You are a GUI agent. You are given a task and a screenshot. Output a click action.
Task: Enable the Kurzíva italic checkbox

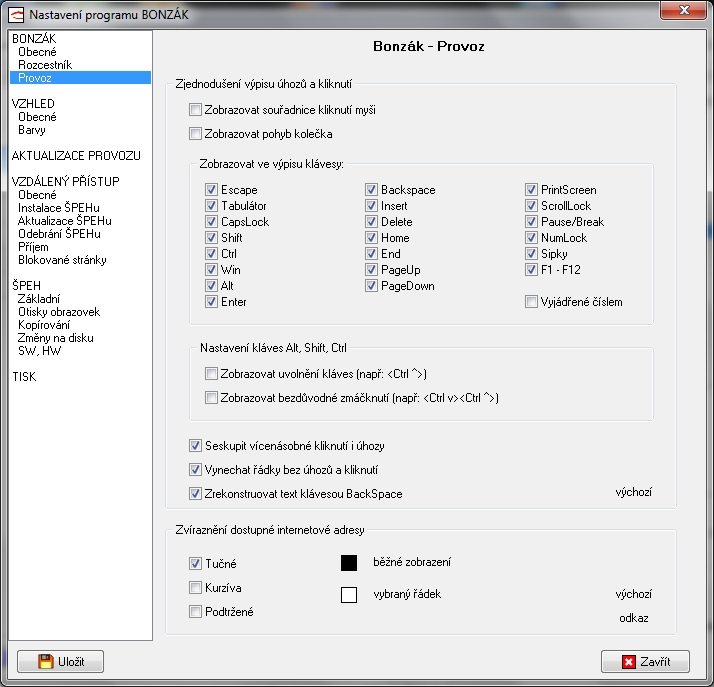pos(195,588)
